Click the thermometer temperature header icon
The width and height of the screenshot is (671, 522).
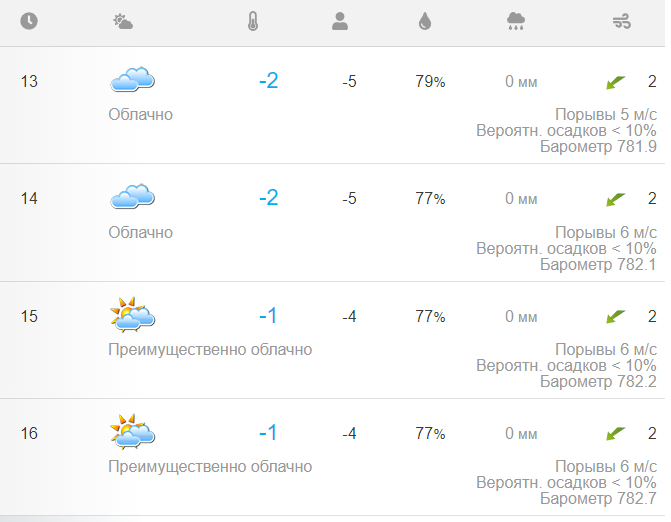click(x=253, y=21)
